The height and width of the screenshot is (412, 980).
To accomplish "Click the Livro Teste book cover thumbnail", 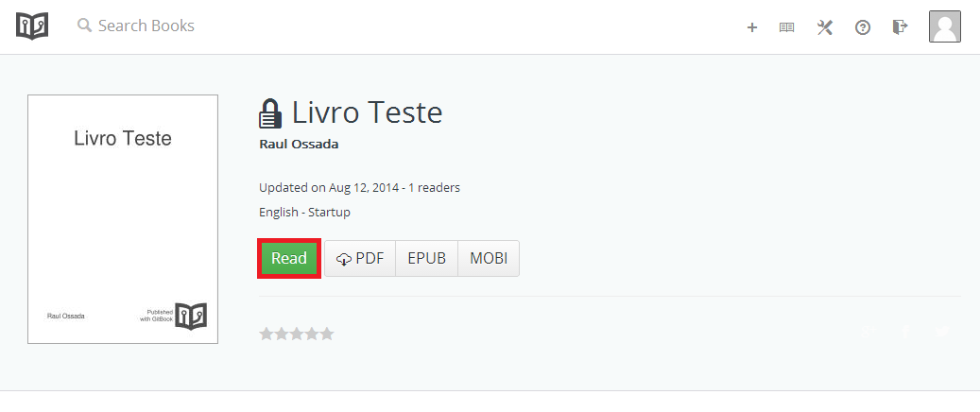I will [x=123, y=218].
